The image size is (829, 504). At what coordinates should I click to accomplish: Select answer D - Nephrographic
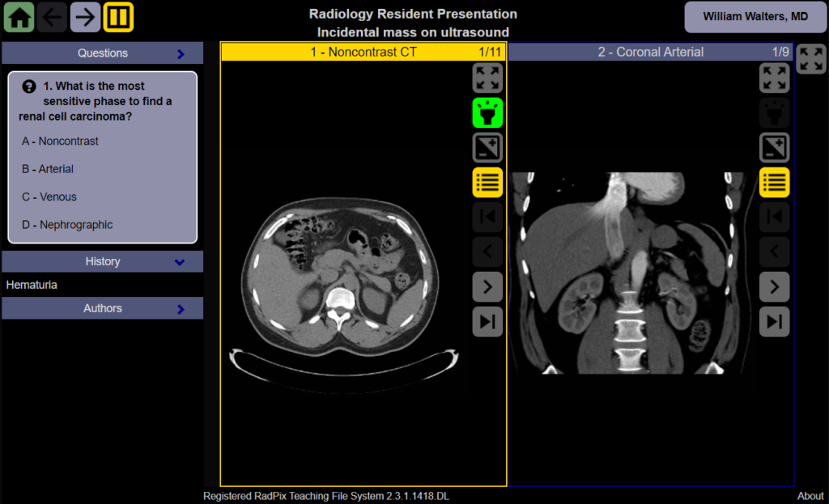67,225
